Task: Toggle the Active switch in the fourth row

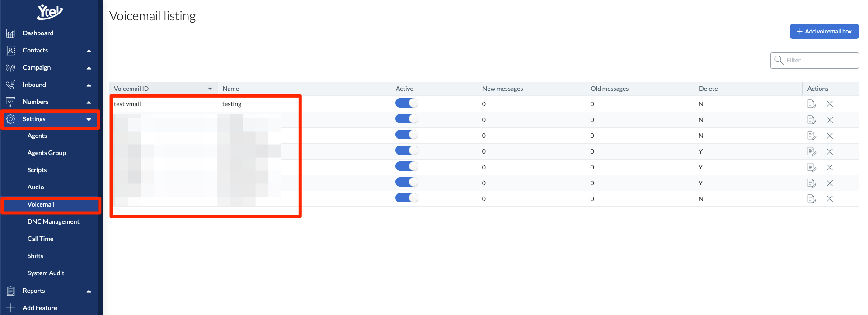Action: pyautogui.click(x=407, y=150)
